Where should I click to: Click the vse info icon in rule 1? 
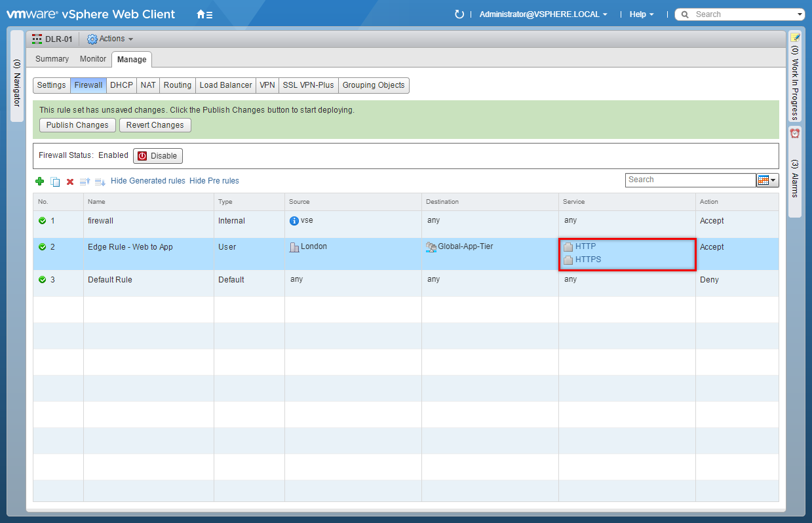pyautogui.click(x=294, y=221)
